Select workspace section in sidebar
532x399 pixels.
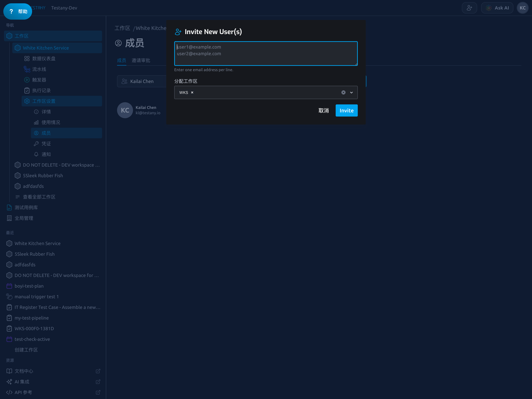click(x=53, y=36)
